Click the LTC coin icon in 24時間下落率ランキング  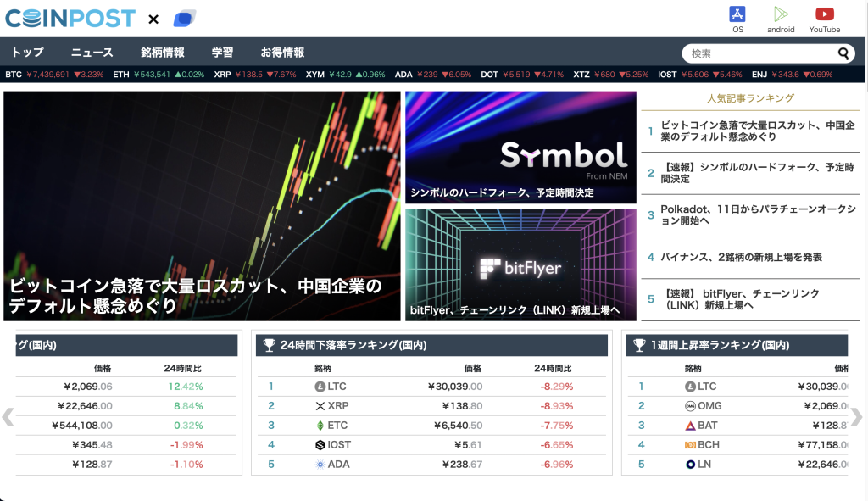point(320,387)
